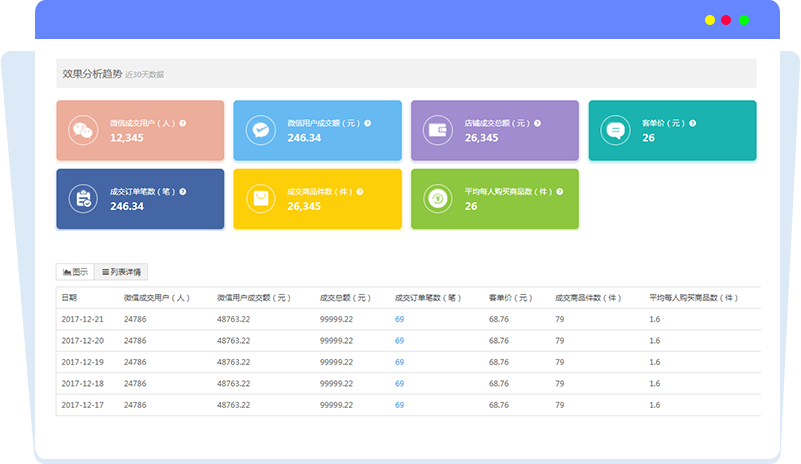This screenshot has width=801, height=464.
Task: Click help icon beside 客单价(元) on teal card
Action: coord(692,123)
